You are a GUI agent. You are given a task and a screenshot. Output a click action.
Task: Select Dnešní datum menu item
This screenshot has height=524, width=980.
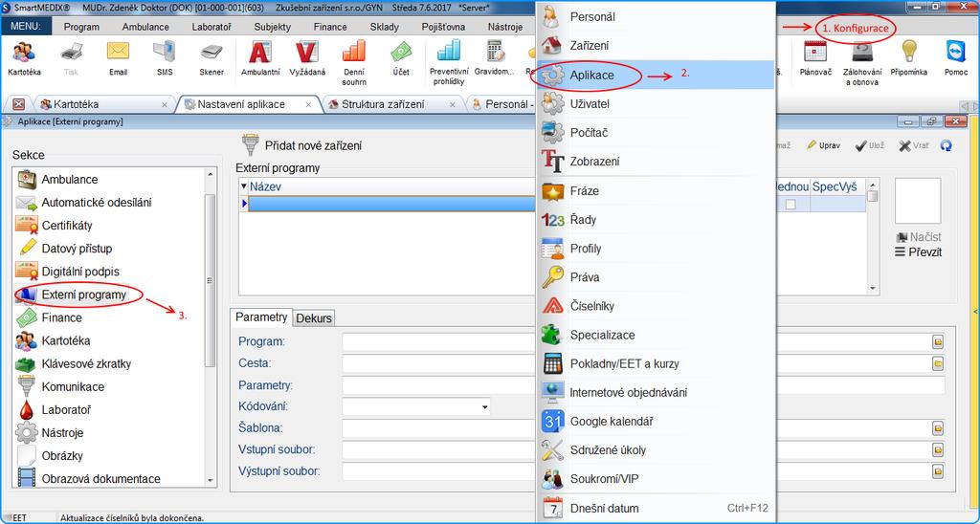point(657,508)
